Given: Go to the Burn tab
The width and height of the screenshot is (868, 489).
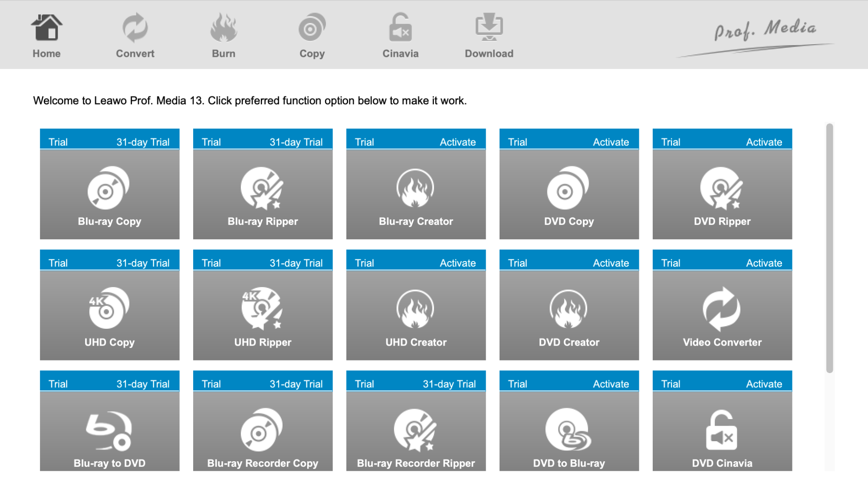Looking at the screenshot, I should [224, 36].
